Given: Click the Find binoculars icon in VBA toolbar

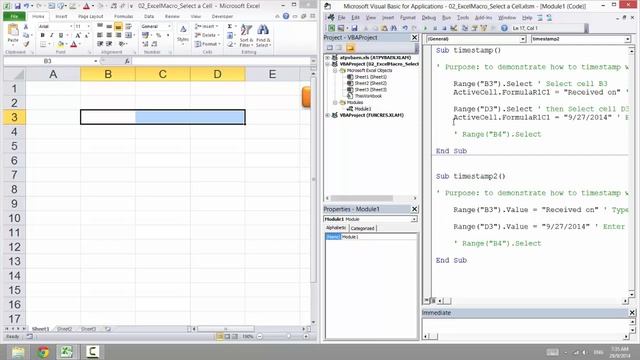Looking at the screenshot, I should pos(394,28).
